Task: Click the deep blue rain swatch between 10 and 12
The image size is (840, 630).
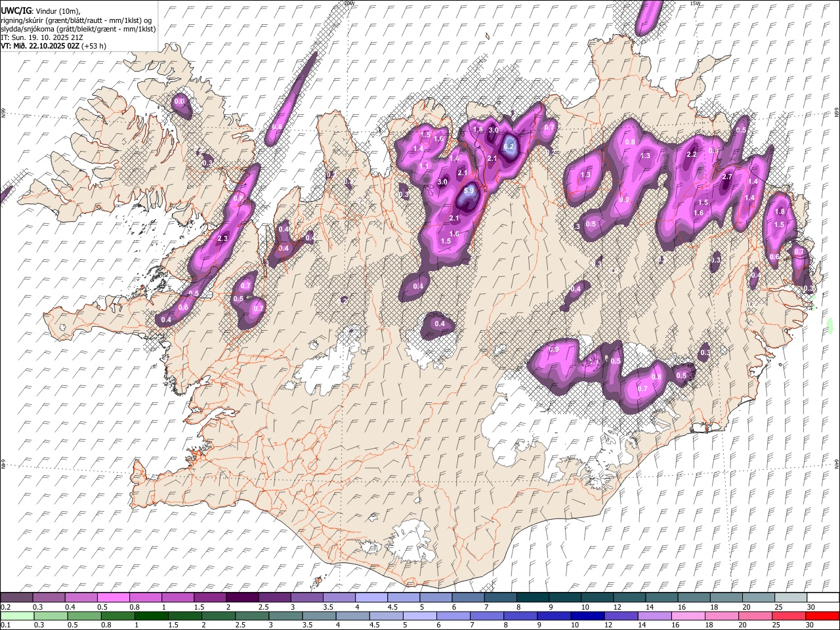Action: pyautogui.click(x=588, y=616)
